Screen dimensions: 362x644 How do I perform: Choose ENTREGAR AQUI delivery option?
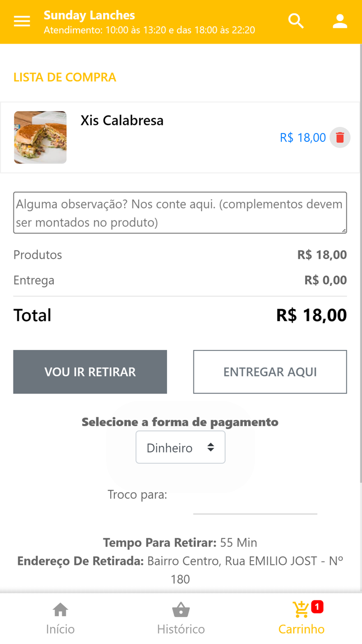(x=269, y=372)
